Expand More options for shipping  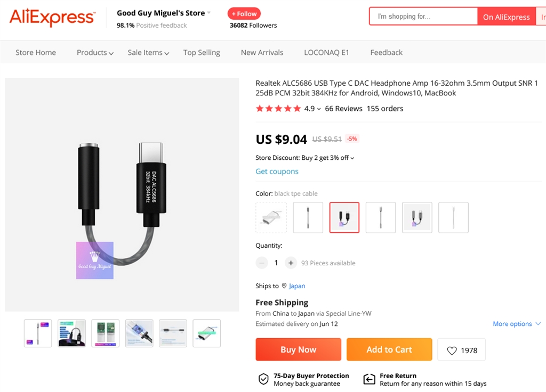tap(517, 324)
